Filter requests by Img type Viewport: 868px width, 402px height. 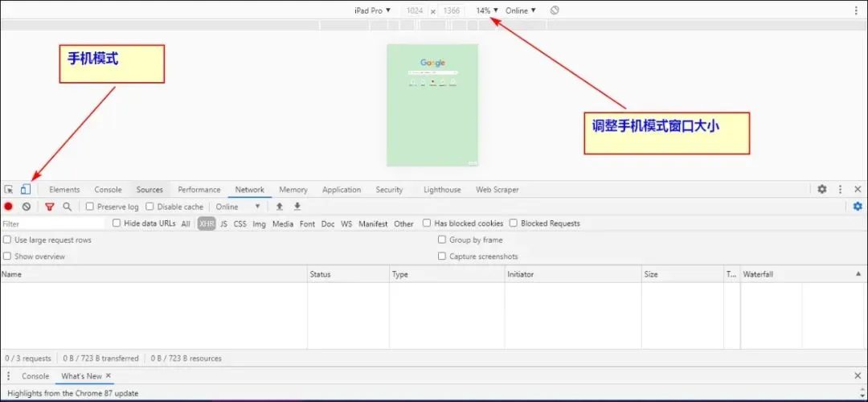click(x=259, y=224)
